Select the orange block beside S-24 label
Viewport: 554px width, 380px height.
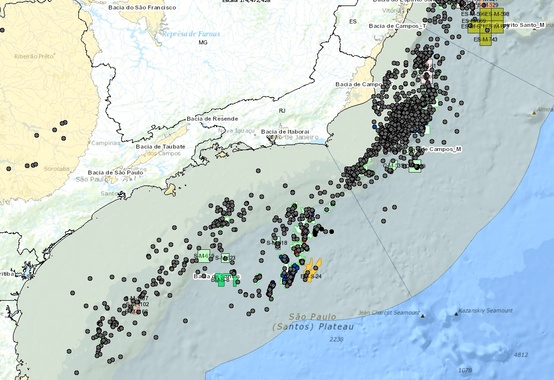pos(312,270)
